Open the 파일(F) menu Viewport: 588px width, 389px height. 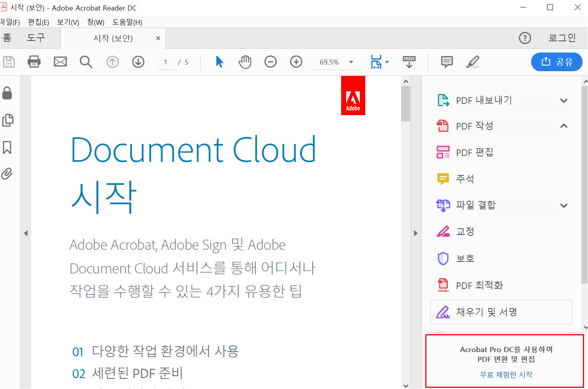10,22
